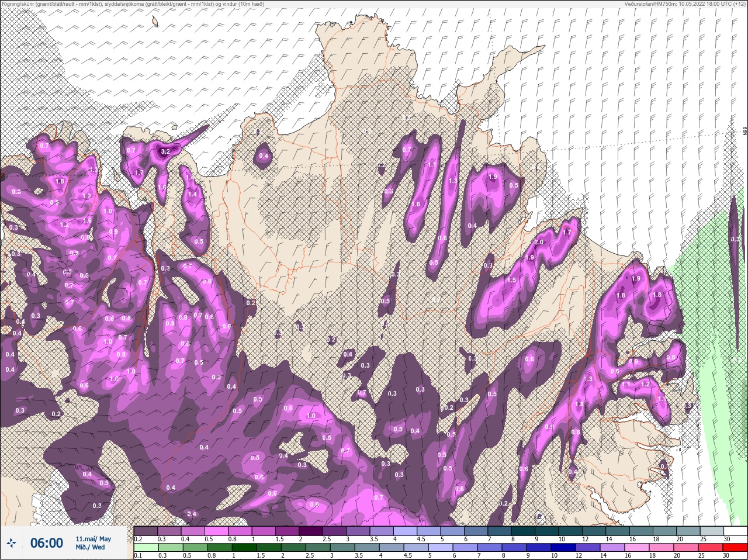Select lower legend lightest green swatch 0.1 to 0.3
The width and height of the screenshot is (748, 560).
pyautogui.click(x=146, y=547)
